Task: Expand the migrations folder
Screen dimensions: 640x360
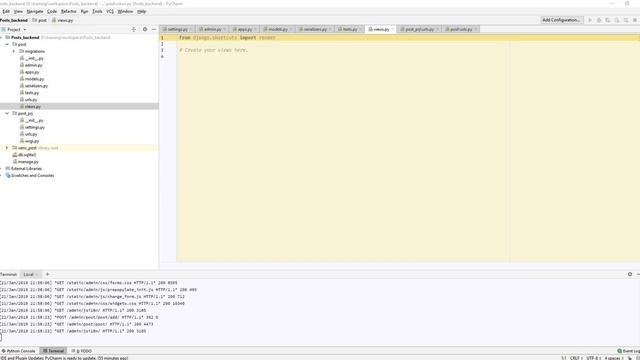Action: [x=14, y=51]
